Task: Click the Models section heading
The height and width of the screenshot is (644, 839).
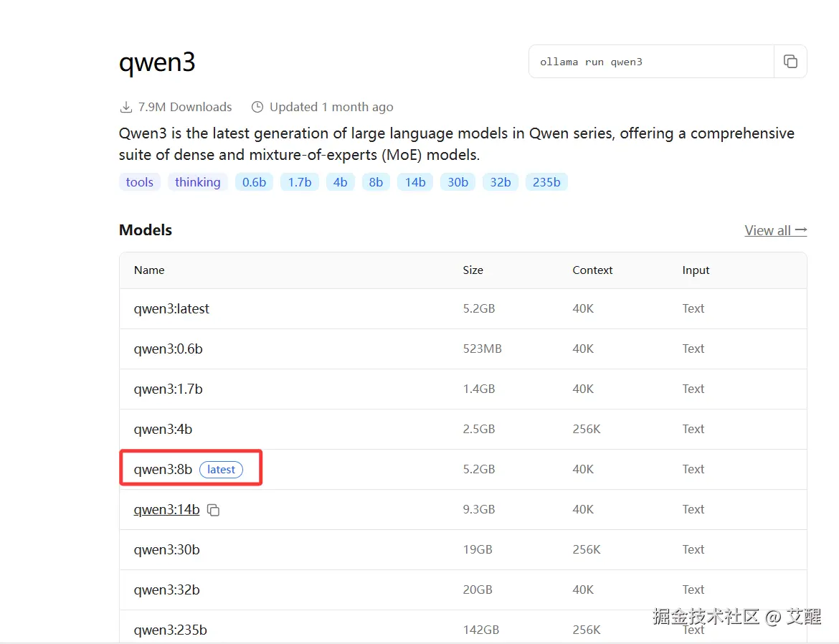Action: (x=146, y=230)
